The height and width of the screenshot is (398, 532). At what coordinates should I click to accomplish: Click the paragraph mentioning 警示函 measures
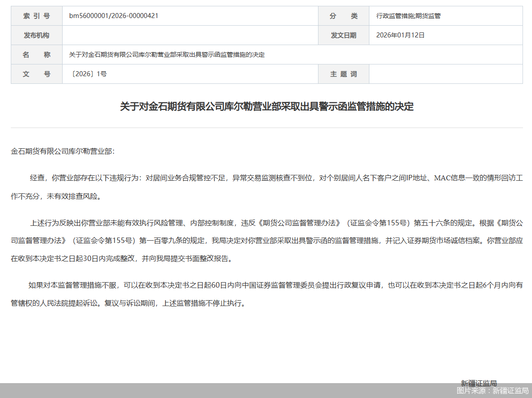point(266,239)
